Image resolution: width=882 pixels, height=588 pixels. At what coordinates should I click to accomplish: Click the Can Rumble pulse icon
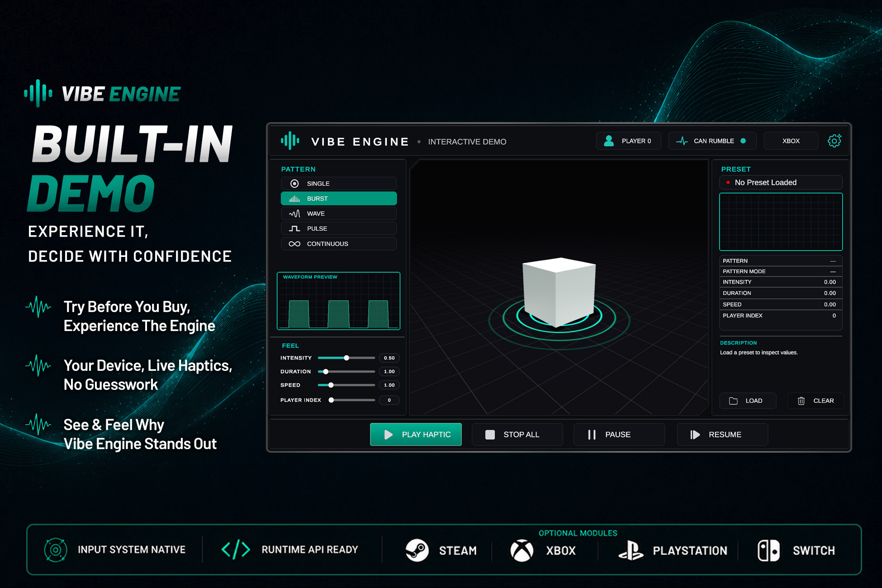(x=682, y=141)
